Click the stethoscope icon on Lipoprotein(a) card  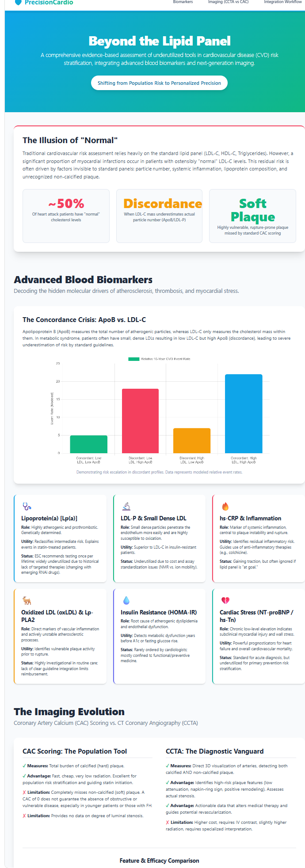coord(27,507)
